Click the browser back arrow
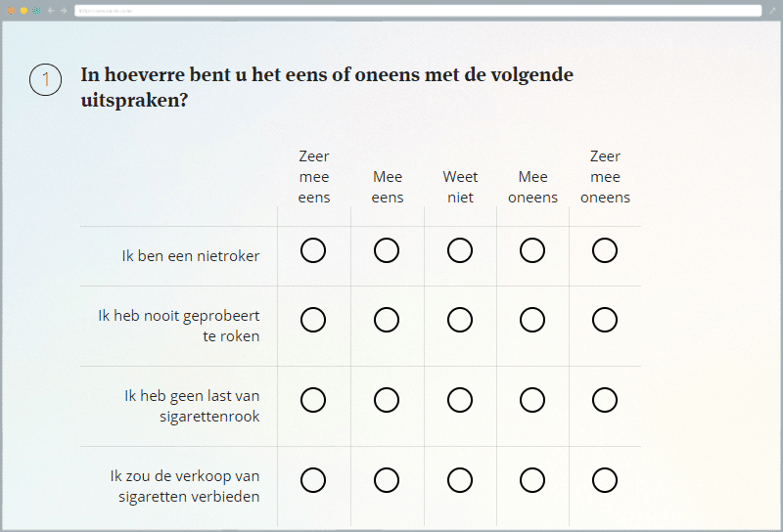This screenshot has height=532, width=783. (x=51, y=11)
